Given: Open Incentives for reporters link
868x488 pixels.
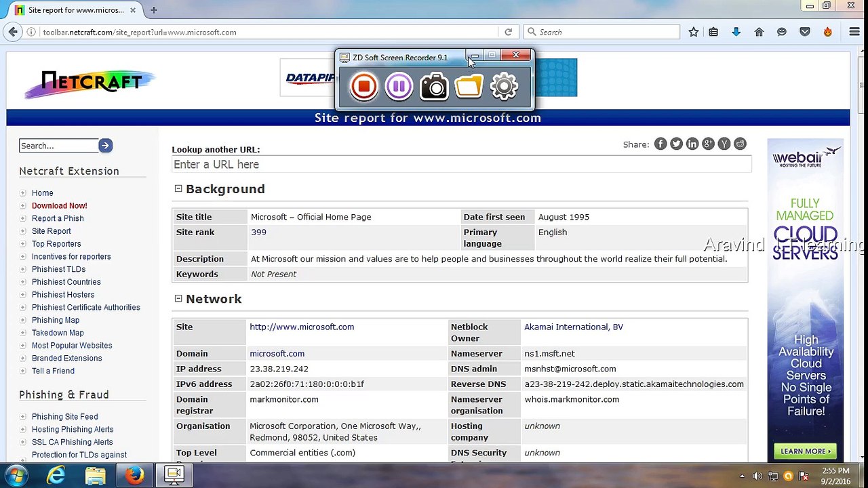Looking at the screenshot, I should coord(71,256).
